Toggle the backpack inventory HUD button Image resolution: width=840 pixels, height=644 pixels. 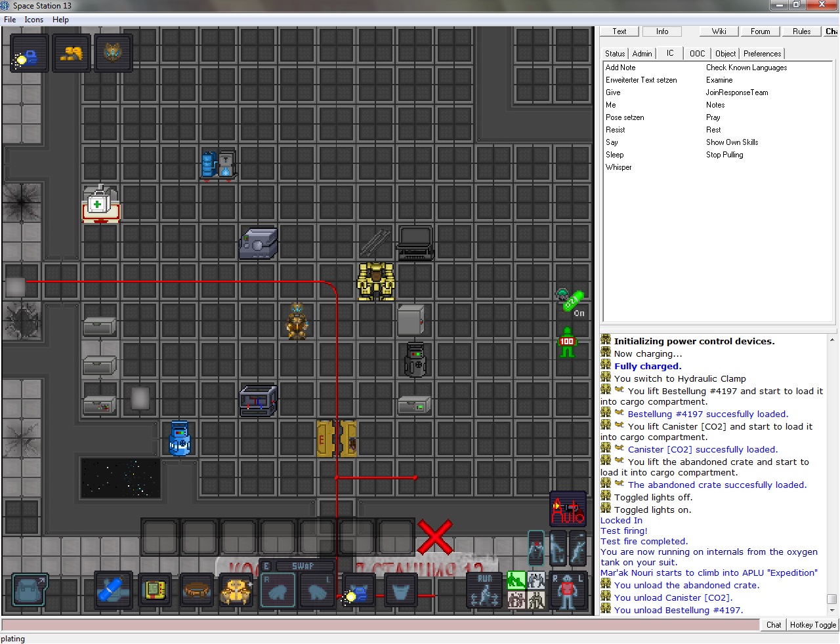coord(30,589)
